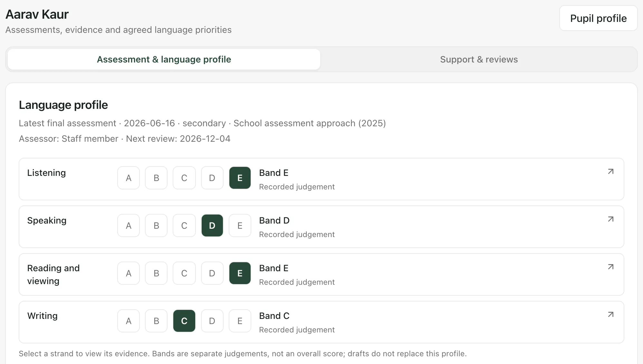Click 'Recorded judgement' under Listening Band E
Viewport: 643px width, 364px height.
pyautogui.click(x=297, y=187)
